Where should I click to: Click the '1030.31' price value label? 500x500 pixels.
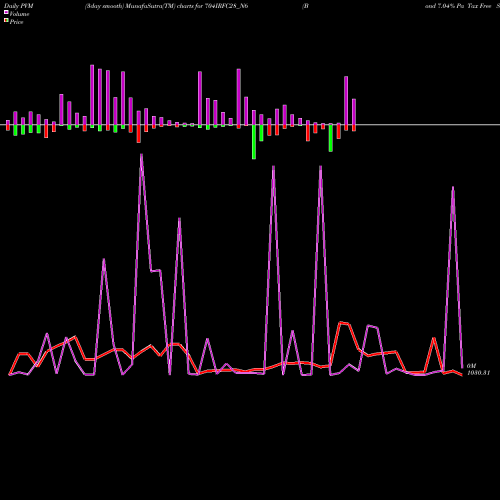(x=478, y=373)
